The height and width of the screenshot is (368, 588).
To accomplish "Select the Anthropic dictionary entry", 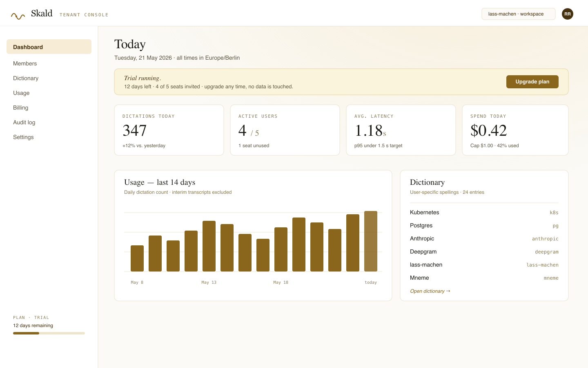I will (x=484, y=238).
